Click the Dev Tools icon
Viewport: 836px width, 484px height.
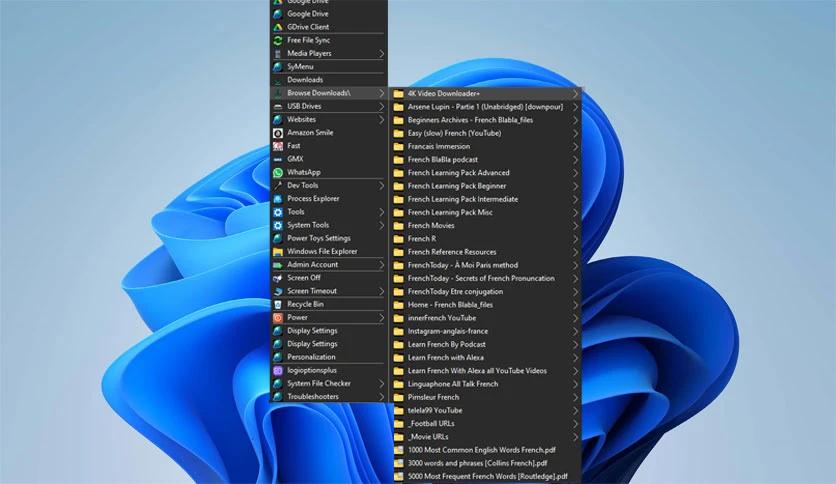pos(278,185)
